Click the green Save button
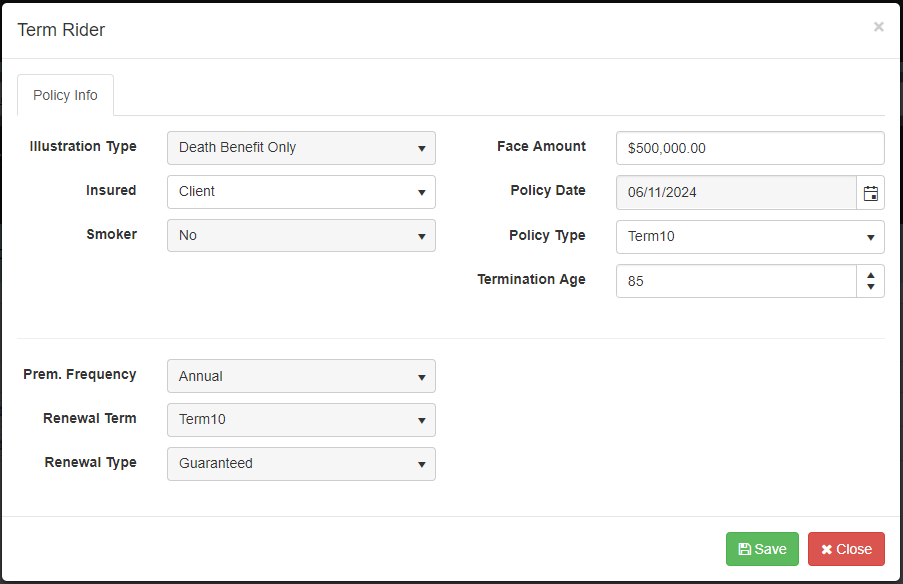This screenshot has width=903, height=584. point(762,549)
